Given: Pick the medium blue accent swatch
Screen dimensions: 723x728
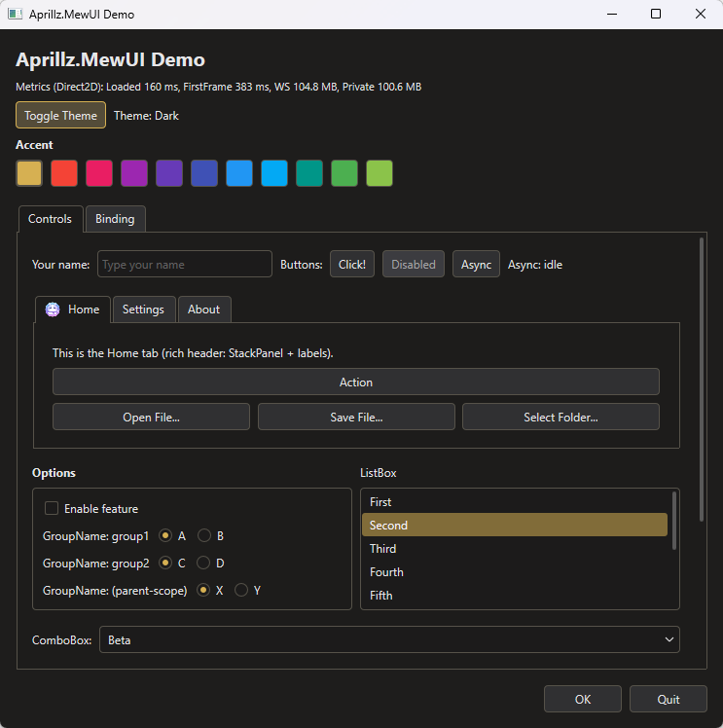Looking at the screenshot, I should click(x=239, y=173).
